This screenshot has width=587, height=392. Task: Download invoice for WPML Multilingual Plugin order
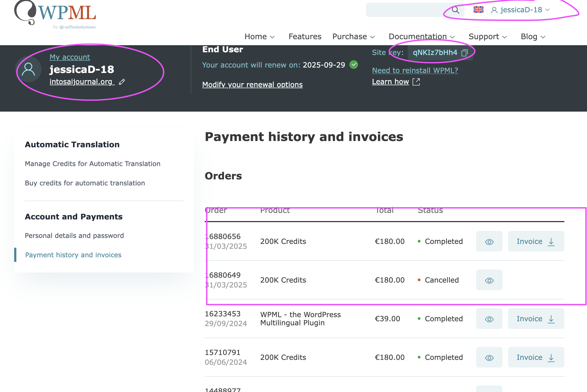pyautogui.click(x=535, y=319)
